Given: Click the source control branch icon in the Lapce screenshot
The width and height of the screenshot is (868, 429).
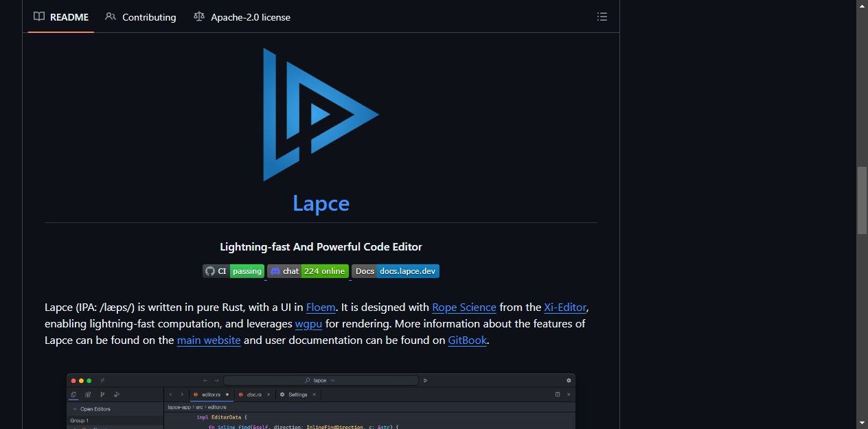Looking at the screenshot, I should tap(102, 395).
